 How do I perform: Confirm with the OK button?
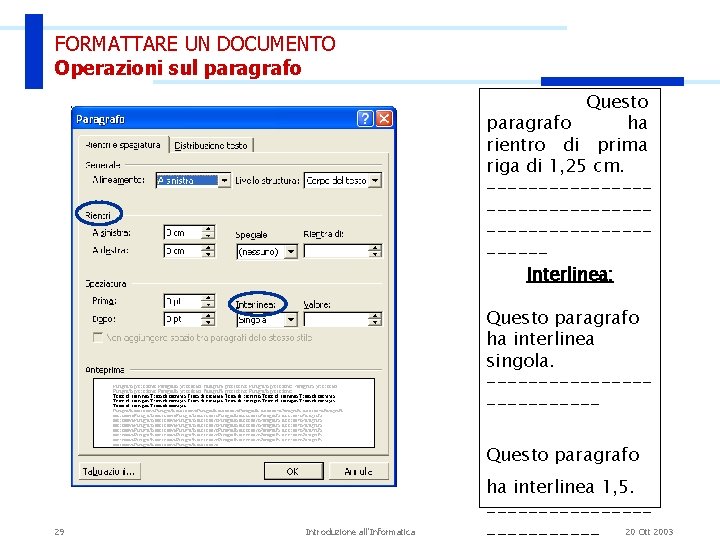pos(293,471)
